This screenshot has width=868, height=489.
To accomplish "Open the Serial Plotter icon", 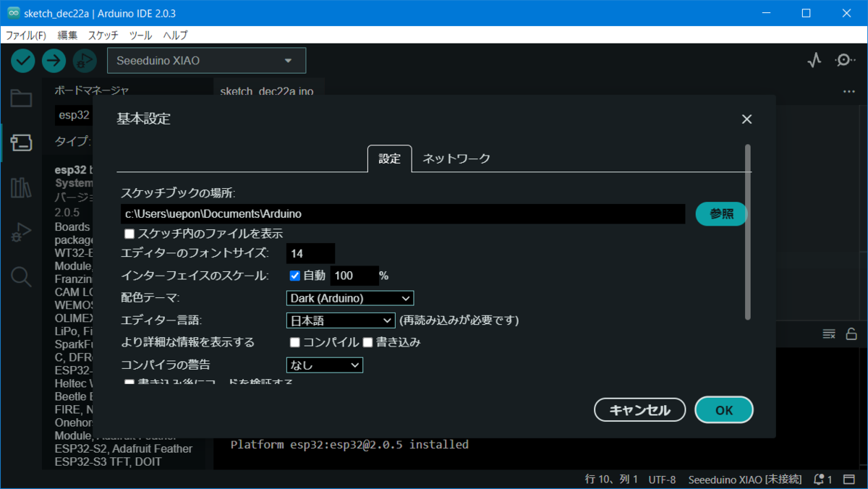I will pos(814,60).
